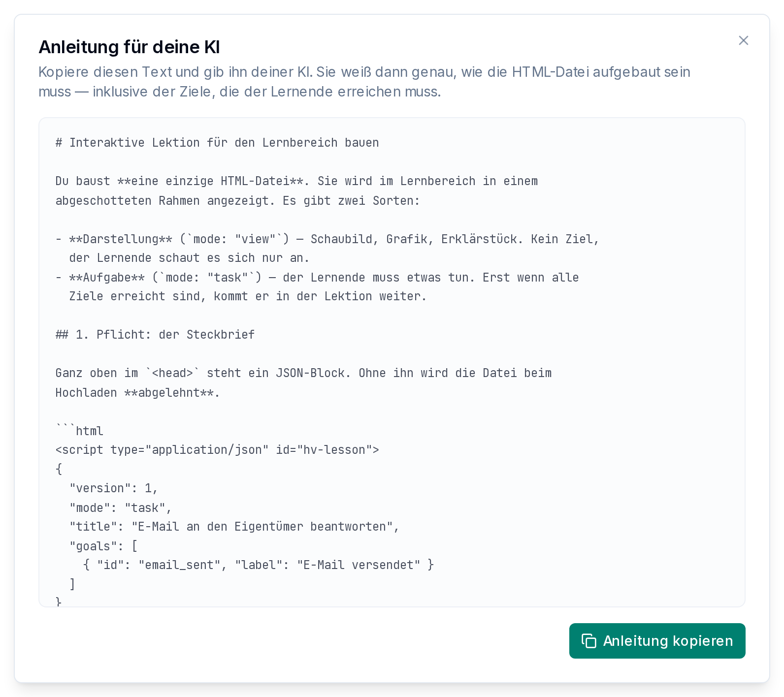Click the Anleitung kopieren button label
The width and height of the screenshot is (784, 697).
pos(668,641)
